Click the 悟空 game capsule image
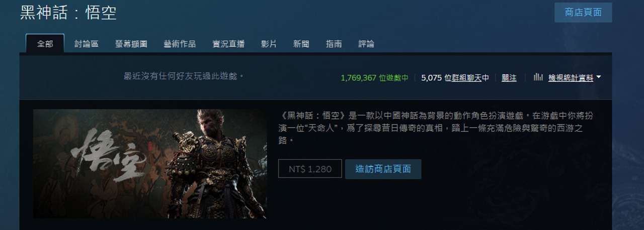The image size is (644, 230). click(150, 164)
